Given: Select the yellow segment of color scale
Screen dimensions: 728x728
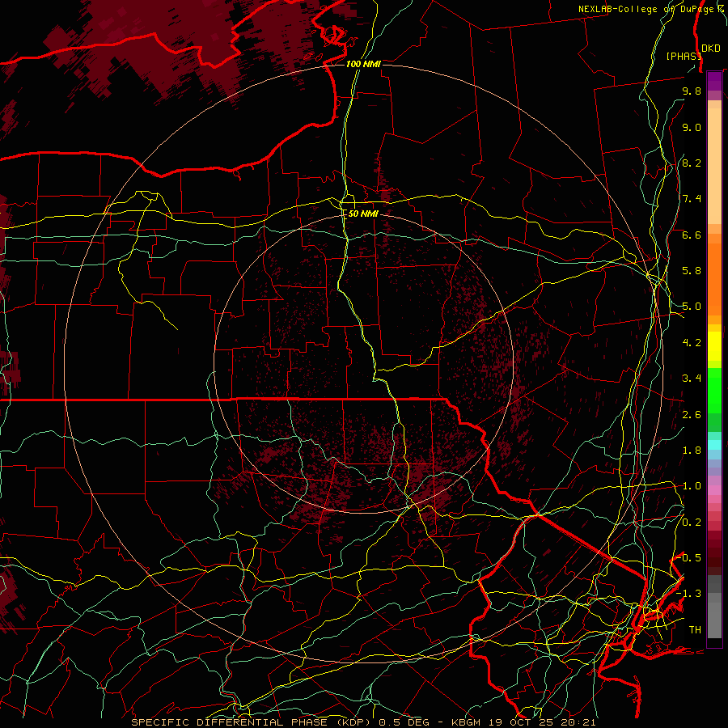Looking at the screenshot, I should point(714,346).
